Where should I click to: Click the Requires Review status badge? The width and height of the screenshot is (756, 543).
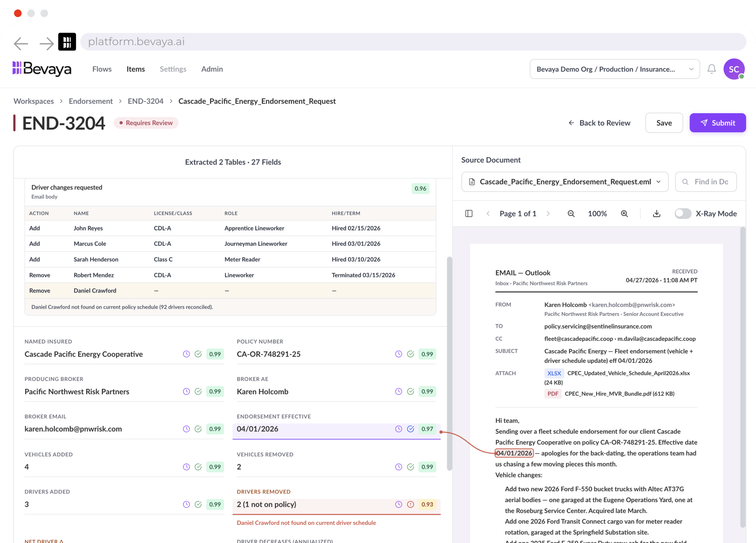point(146,123)
